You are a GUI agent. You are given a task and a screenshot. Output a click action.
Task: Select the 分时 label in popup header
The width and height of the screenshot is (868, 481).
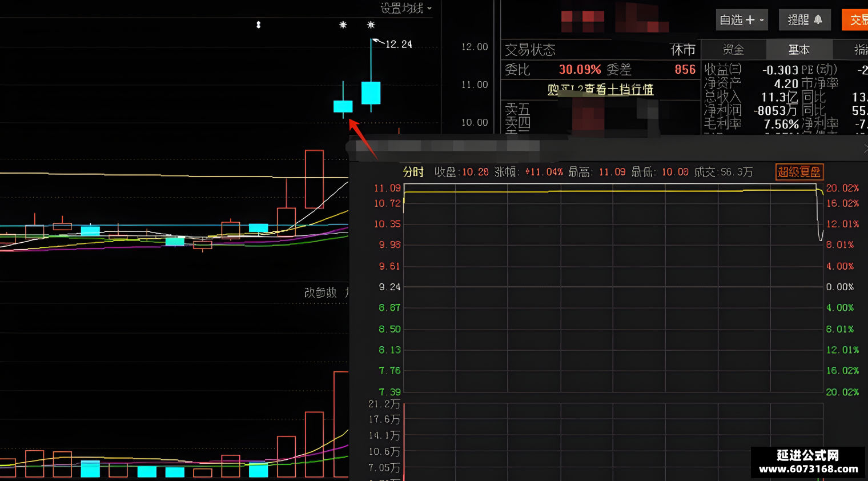(x=413, y=172)
